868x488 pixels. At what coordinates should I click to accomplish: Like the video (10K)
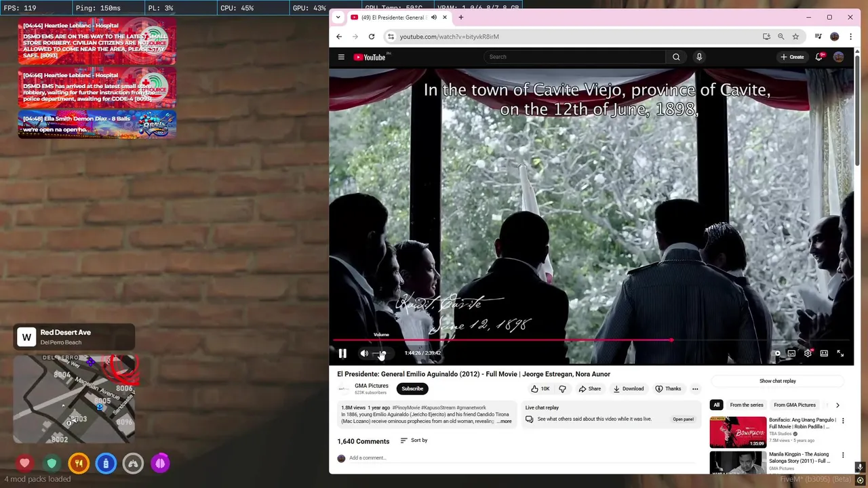[x=540, y=388]
